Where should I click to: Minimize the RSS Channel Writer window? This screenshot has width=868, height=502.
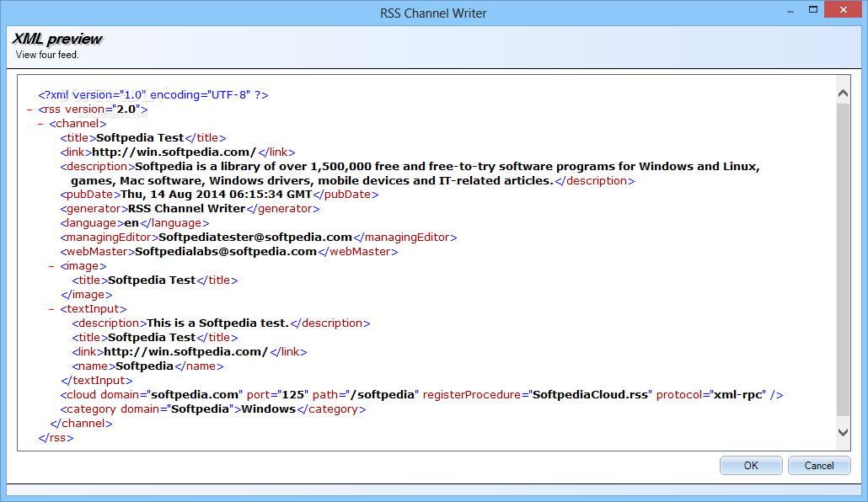pos(790,11)
